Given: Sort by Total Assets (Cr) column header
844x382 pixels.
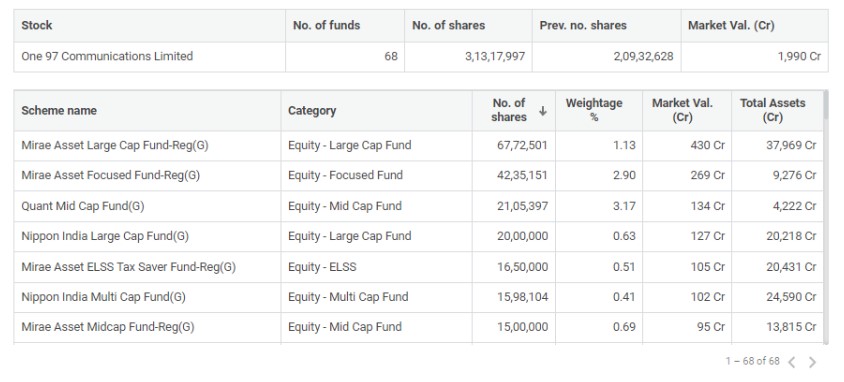Looking at the screenshot, I should coord(772,110).
